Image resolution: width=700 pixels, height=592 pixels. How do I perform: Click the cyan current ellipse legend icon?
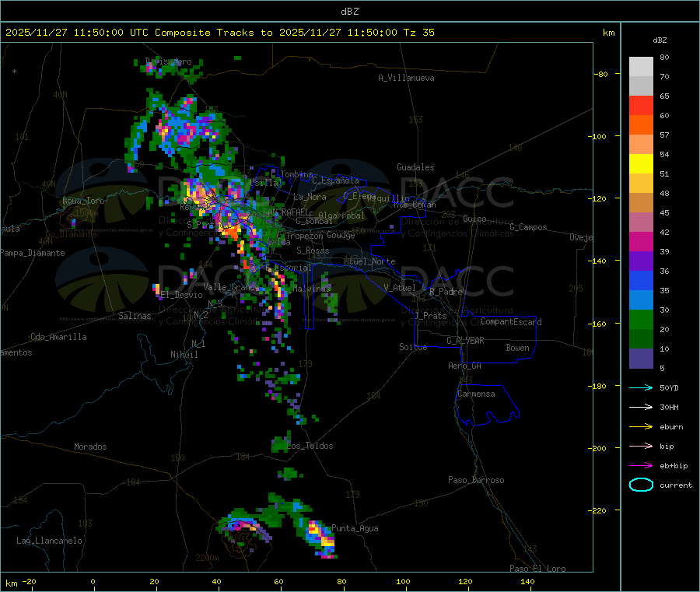(641, 485)
